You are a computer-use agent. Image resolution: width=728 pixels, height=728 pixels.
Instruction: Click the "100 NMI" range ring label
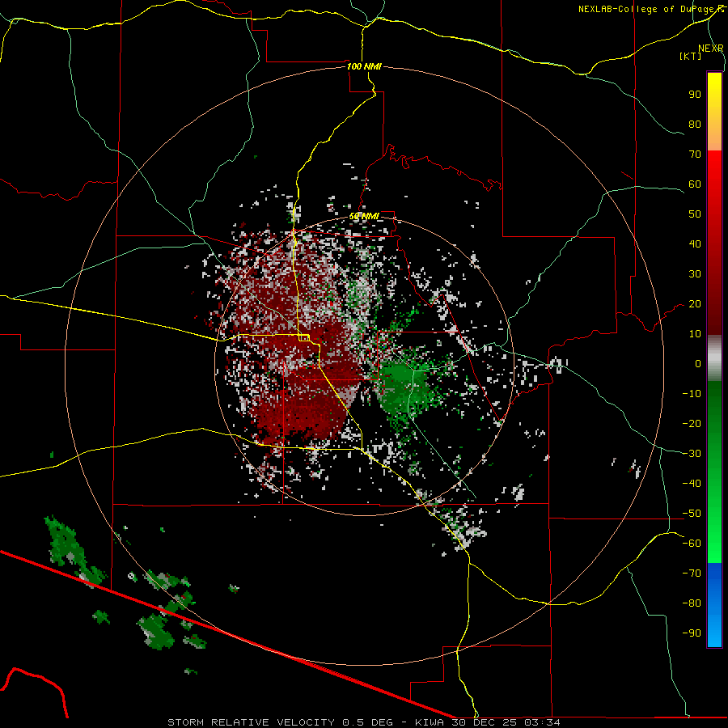364,66
